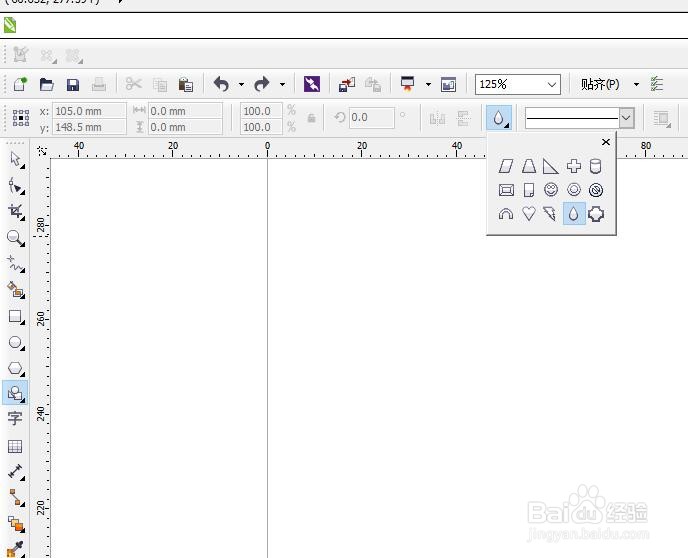Select the Shape edit tool in toolbox

pyautogui.click(x=16, y=186)
